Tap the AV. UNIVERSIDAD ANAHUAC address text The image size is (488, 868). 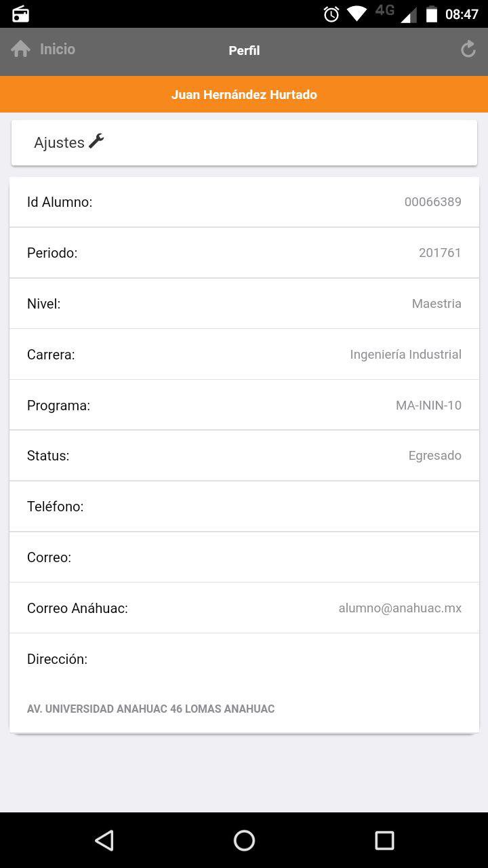(150, 709)
